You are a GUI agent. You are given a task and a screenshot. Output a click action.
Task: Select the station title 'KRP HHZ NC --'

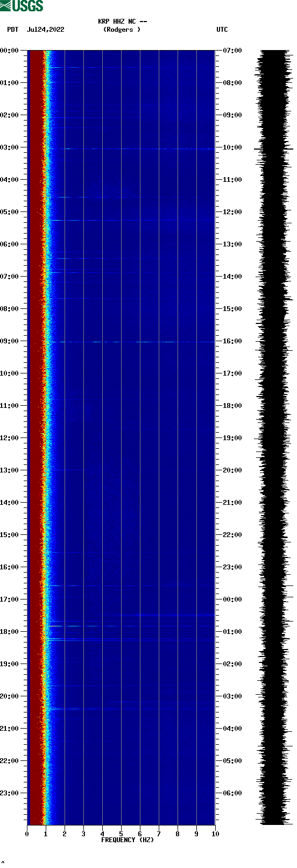point(123,22)
